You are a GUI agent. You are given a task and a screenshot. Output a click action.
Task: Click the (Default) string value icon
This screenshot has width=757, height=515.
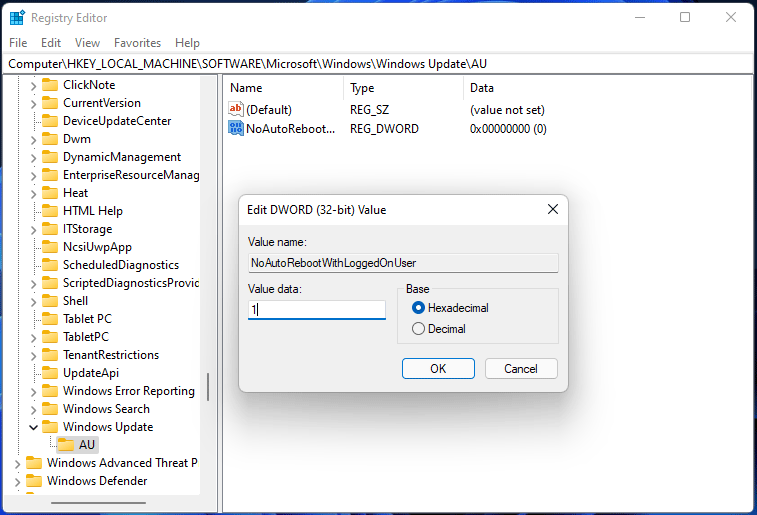236,110
